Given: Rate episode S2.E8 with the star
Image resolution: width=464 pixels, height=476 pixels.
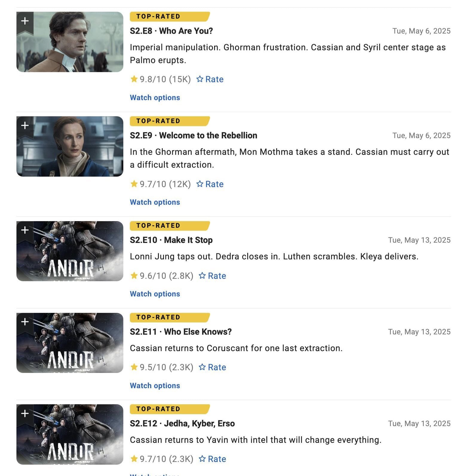Looking at the screenshot, I should pos(210,79).
